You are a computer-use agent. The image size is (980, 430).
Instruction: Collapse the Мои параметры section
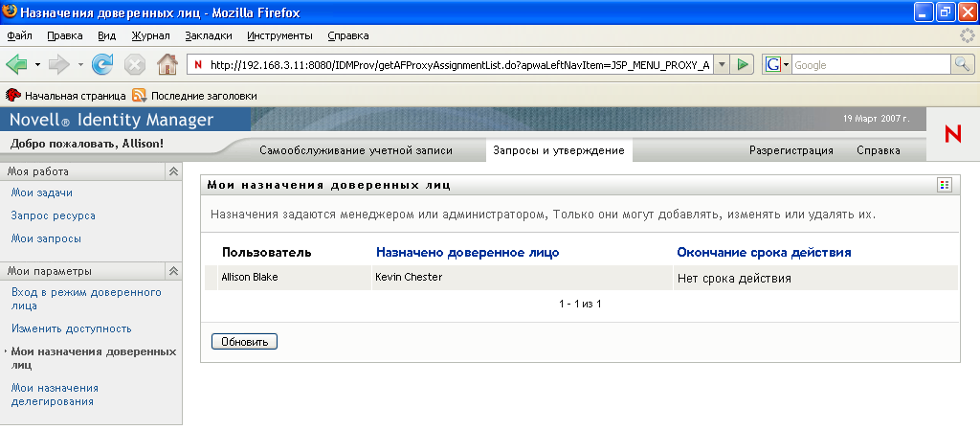[173, 271]
